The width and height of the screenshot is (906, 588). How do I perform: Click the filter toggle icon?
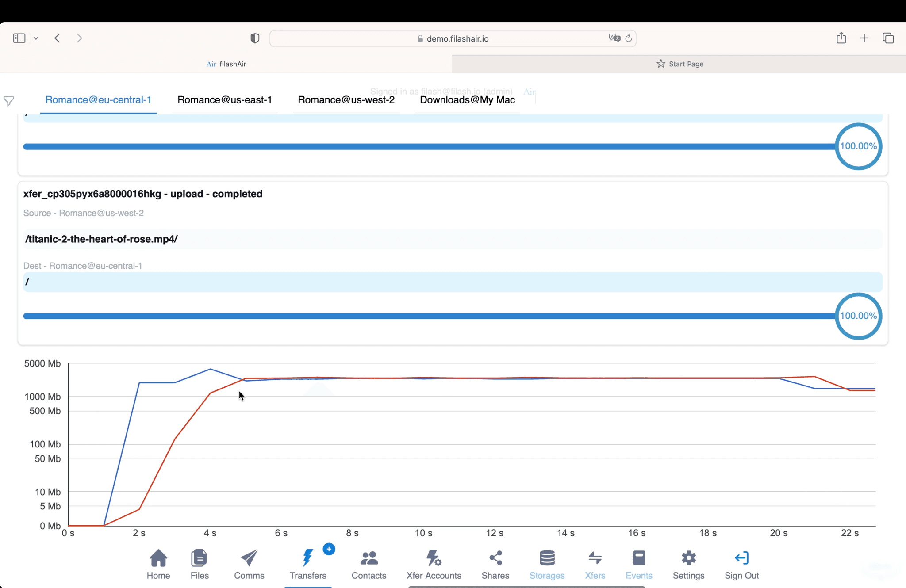pyautogui.click(x=9, y=100)
